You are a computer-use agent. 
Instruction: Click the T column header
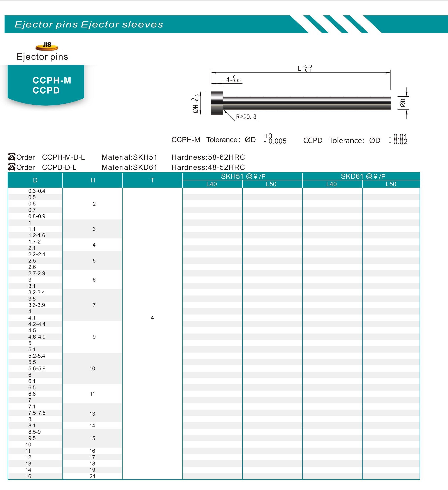coord(152,180)
